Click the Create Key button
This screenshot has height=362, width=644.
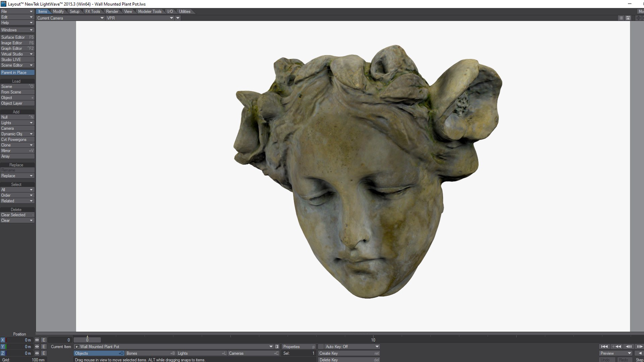point(349,353)
